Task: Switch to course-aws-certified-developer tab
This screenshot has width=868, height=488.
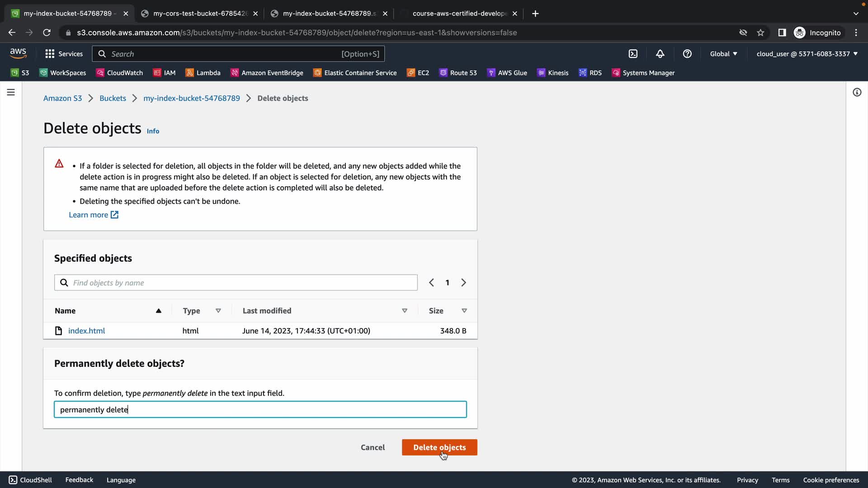Action: [459, 14]
